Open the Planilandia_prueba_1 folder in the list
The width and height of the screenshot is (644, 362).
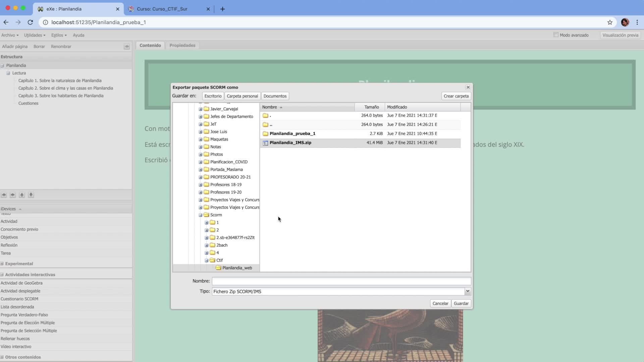(292, 133)
